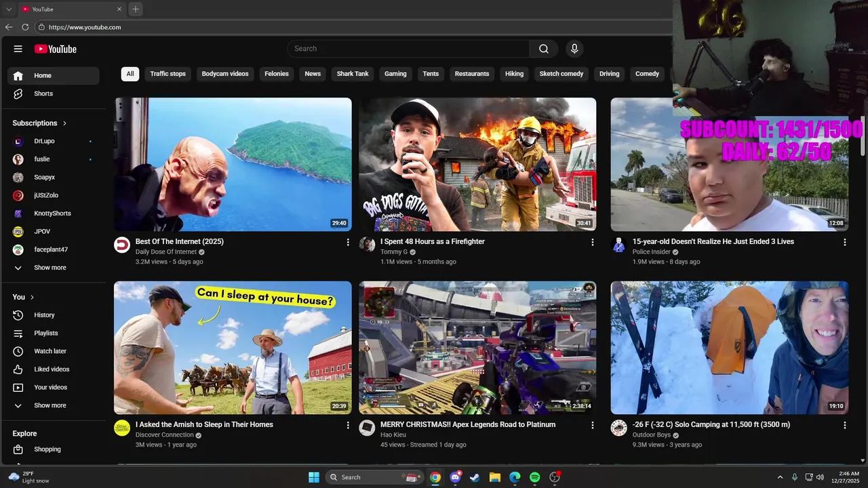Open more options for Amish video

coord(348,425)
